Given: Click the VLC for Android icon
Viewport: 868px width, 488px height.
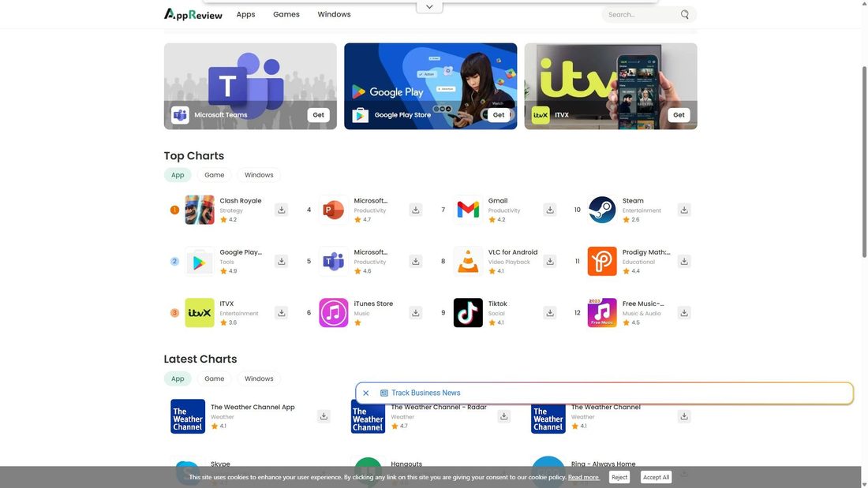Looking at the screenshot, I should pyautogui.click(x=468, y=261).
